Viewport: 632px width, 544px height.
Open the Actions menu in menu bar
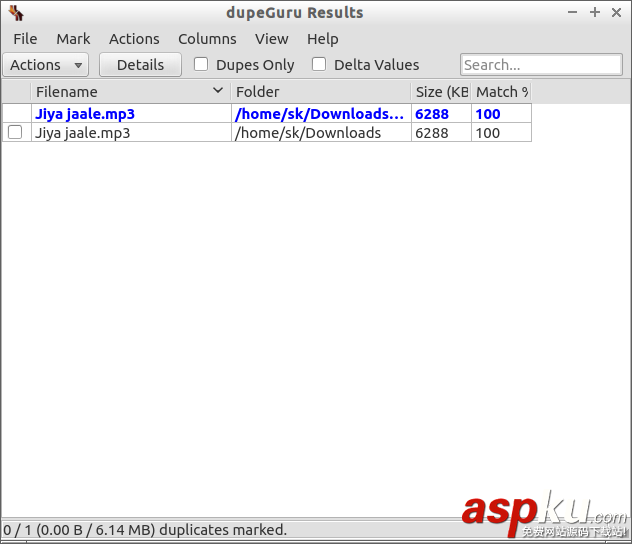pyautogui.click(x=134, y=39)
